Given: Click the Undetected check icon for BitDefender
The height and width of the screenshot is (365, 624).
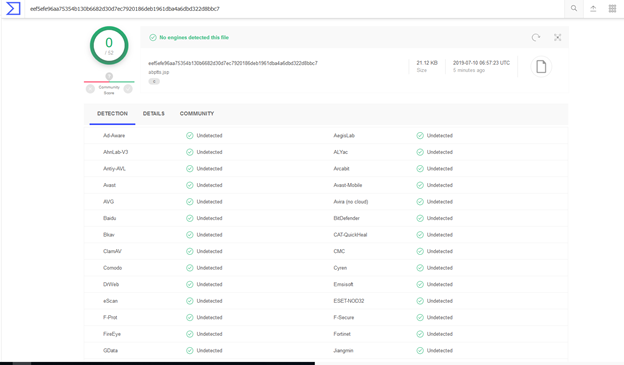Looking at the screenshot, I should (420, 218).
